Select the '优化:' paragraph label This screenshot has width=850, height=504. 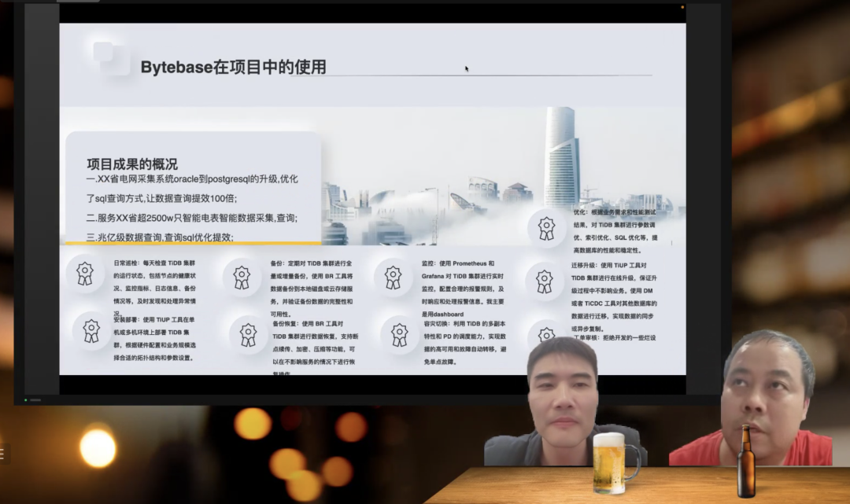[581, 212]
